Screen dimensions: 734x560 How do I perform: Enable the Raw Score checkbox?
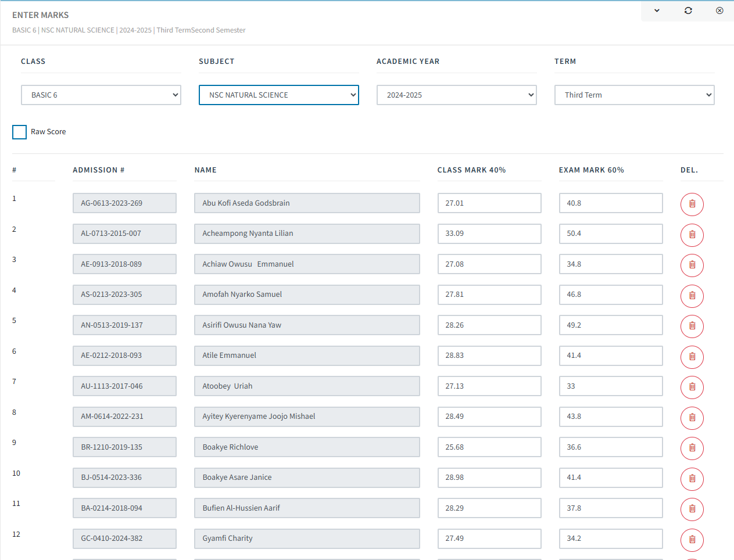click(x=20, y=132)
